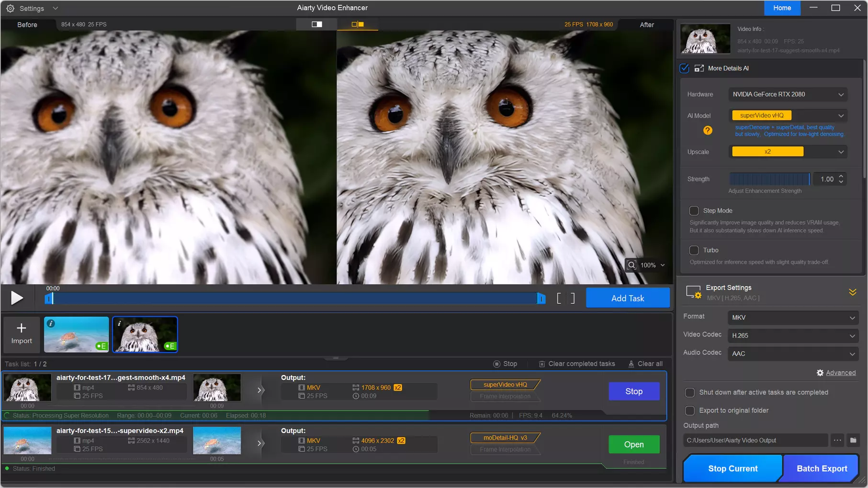The image size is (868, 488).
Task: Click Stop Current button
Action: (x=733, y=468)
